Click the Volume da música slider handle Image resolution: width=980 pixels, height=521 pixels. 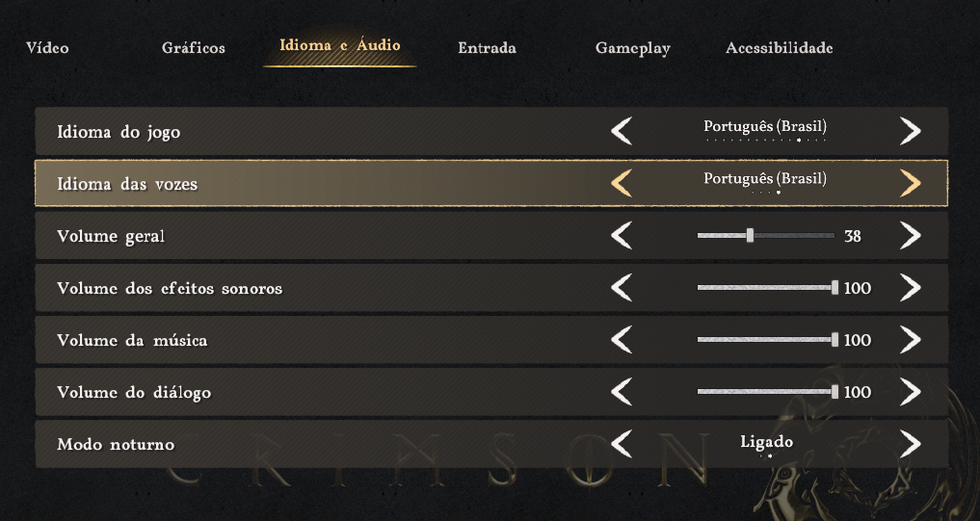coord(835,340)
